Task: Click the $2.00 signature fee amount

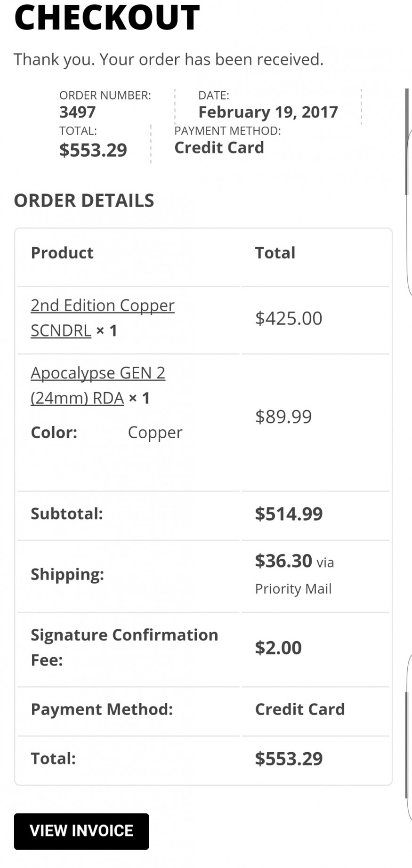Action: pyautogui.click(x=278, y=648)
